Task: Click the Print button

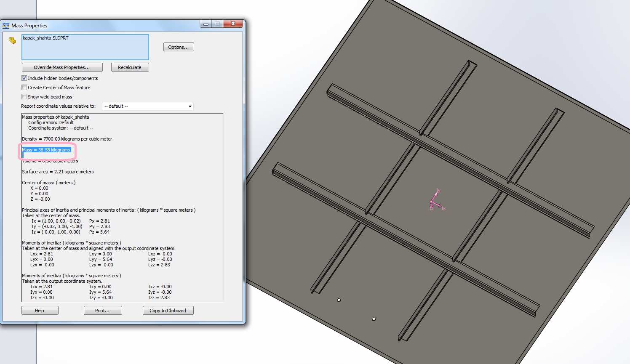Action: point(102,311)
